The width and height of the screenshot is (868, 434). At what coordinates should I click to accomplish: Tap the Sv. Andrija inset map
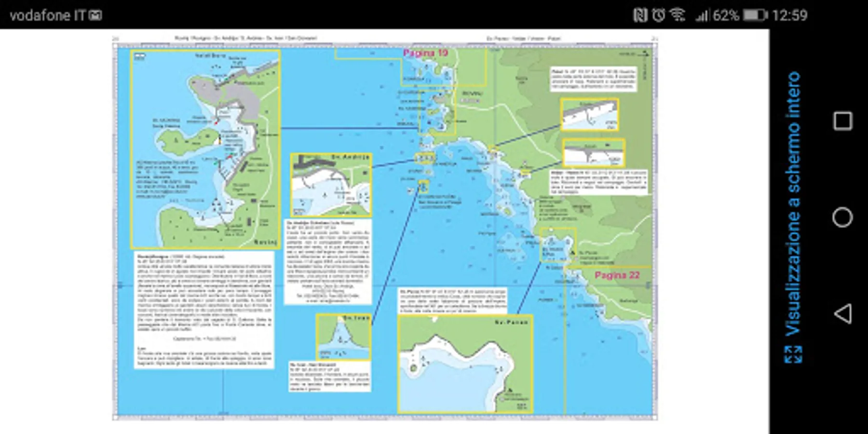point(331,185)
